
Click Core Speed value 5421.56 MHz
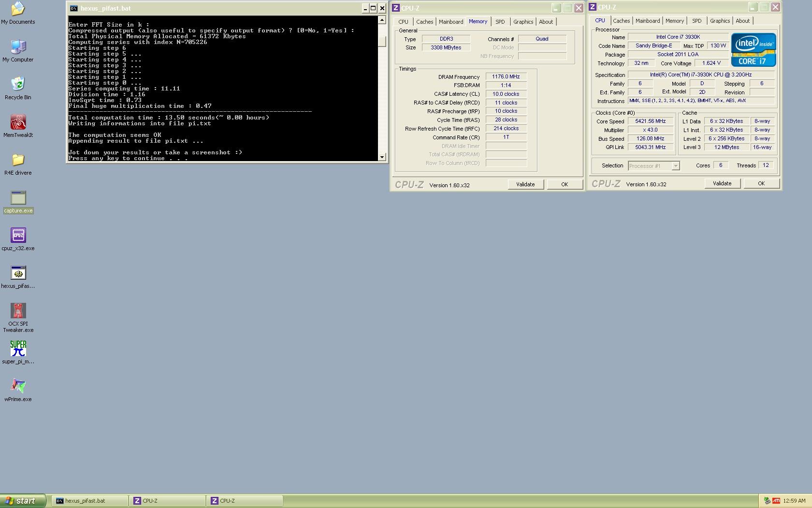point(651,121)
